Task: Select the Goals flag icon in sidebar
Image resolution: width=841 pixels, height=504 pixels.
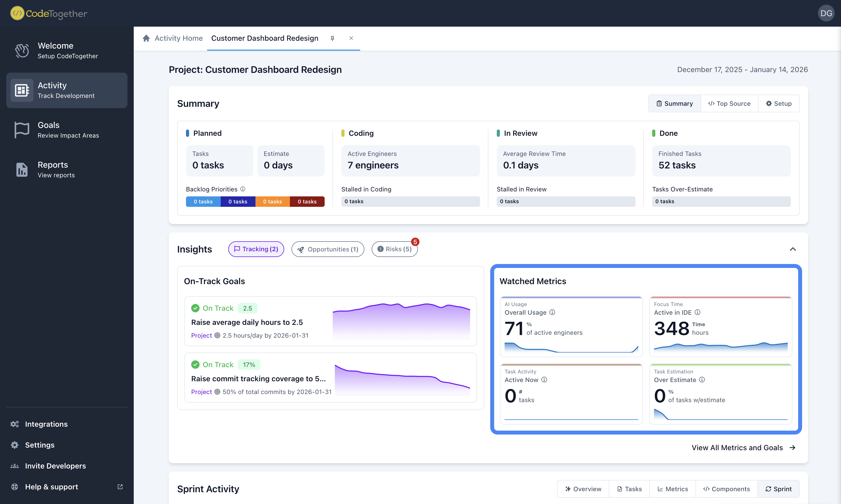Action: [x=21, y=130]
